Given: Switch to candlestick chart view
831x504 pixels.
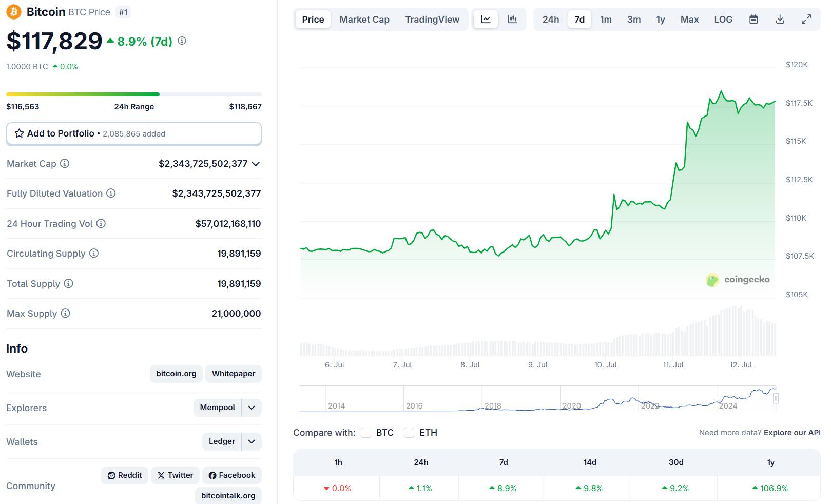Looking at the screenshot, I should tap(512, 20).
